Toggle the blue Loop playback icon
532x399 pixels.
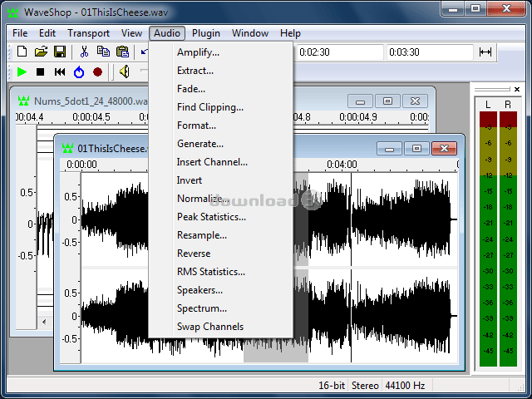(79, 72)
